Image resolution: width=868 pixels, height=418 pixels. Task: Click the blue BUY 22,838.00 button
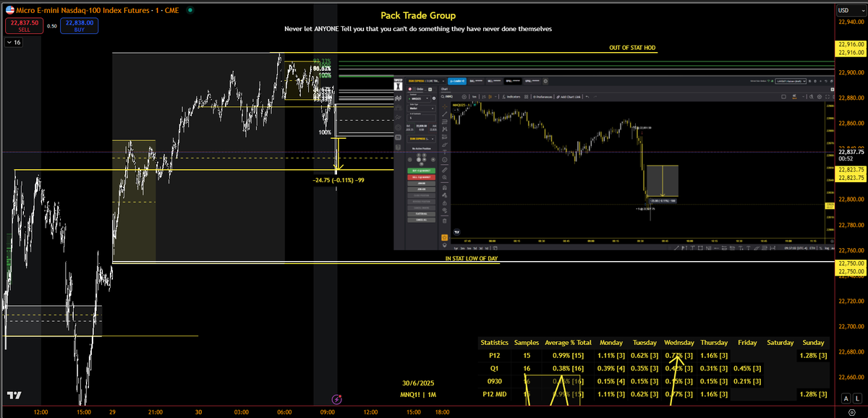pyautogui.click(x=78, y=26)
